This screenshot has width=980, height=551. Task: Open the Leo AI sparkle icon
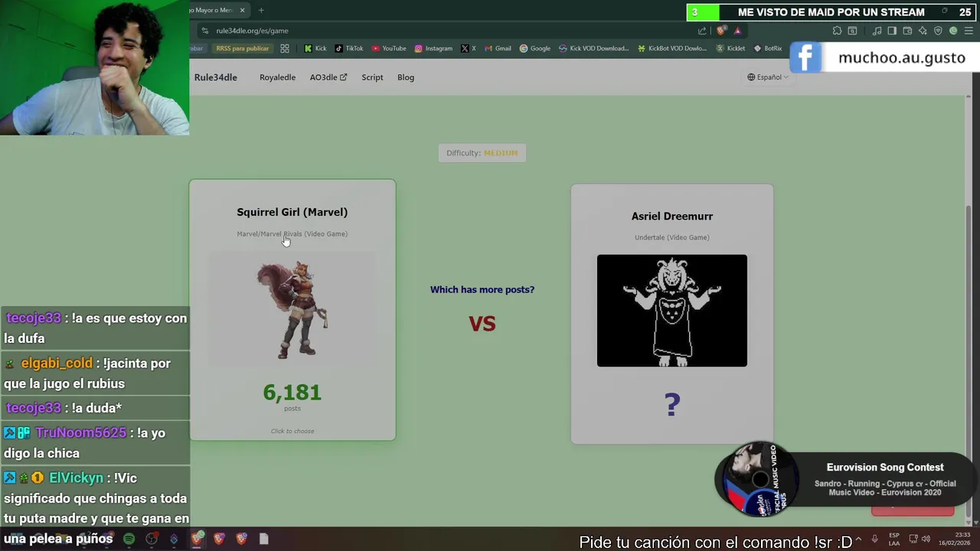(x=923, y=31)
